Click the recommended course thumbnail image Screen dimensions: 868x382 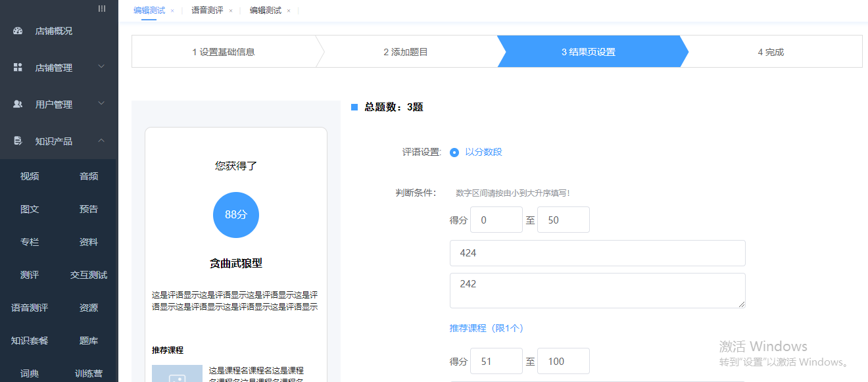click(x=177, y=373)
